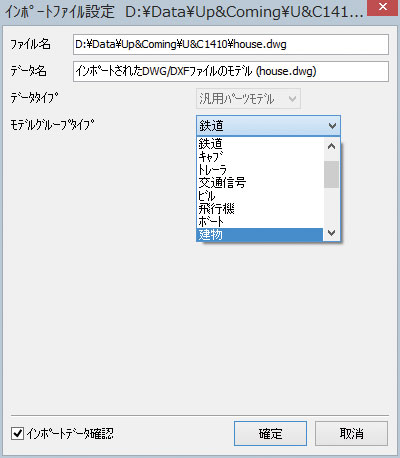Select 鉄道 in the dropdown list
Viewport: 400px width, 458px height.
click(x=260, y=144)
